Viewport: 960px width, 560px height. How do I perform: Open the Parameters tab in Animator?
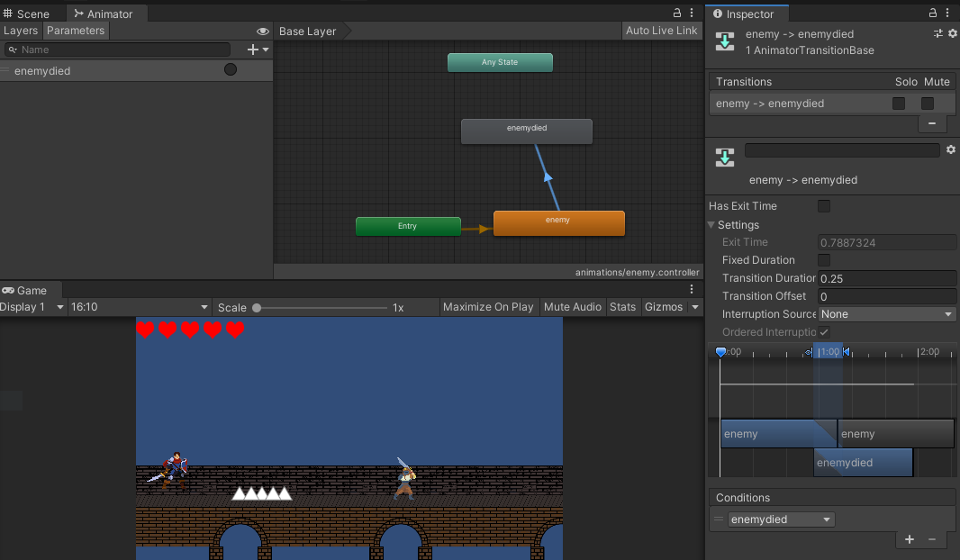point(76,31)
